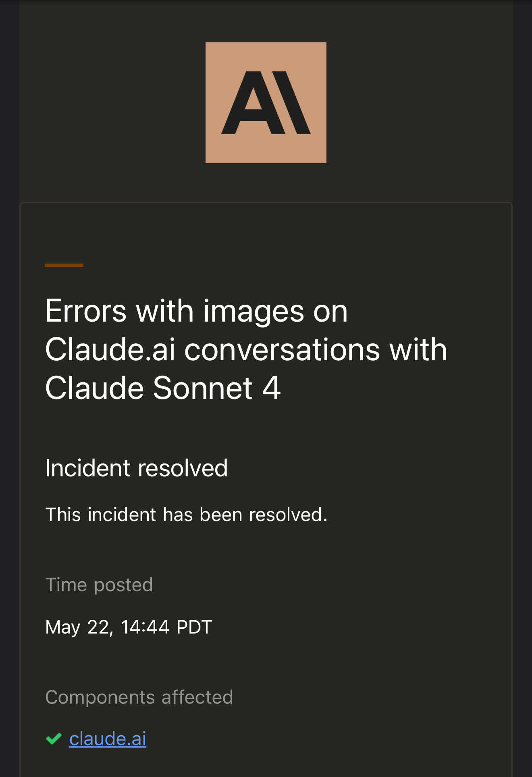532x777 pixels.
Task: Click the word 'resolved' in the heading
Action: [183, 468]
